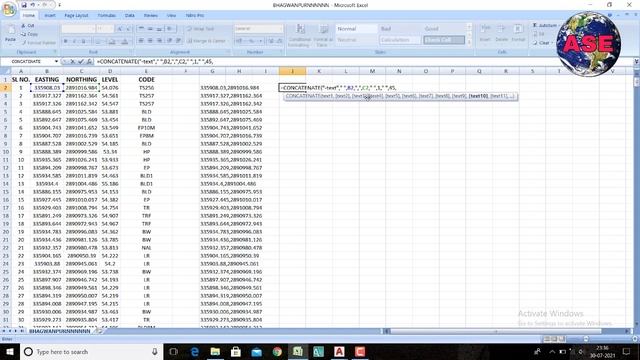Click the Format Painter brush

24,43
